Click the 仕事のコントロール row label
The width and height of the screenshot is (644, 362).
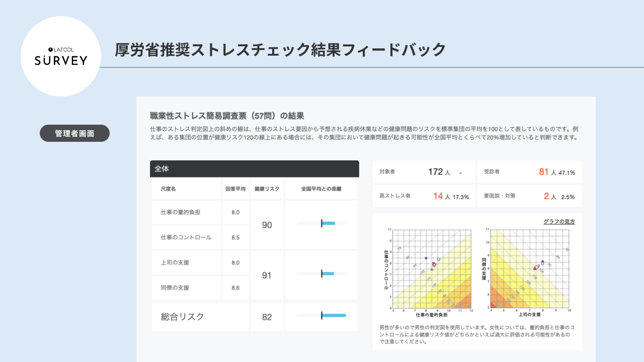(186, 237)
